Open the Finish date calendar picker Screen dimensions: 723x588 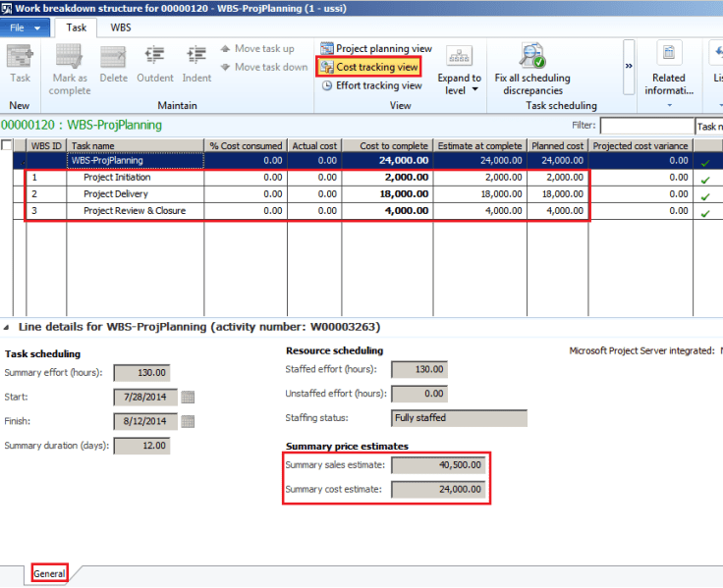pyautogui.click(x=189, y=421)
